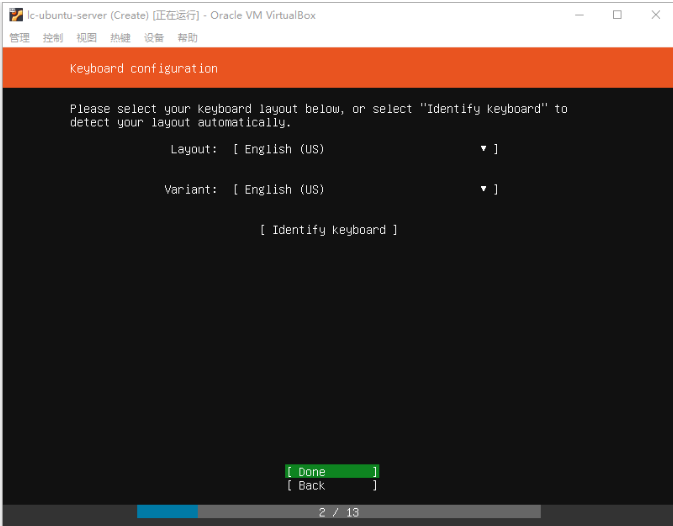Image resolution: width=673 pixels, height=526 pixels.
Task: Click the 'Please select your keyboard layout' instruction text
Action: coord(318,115)
